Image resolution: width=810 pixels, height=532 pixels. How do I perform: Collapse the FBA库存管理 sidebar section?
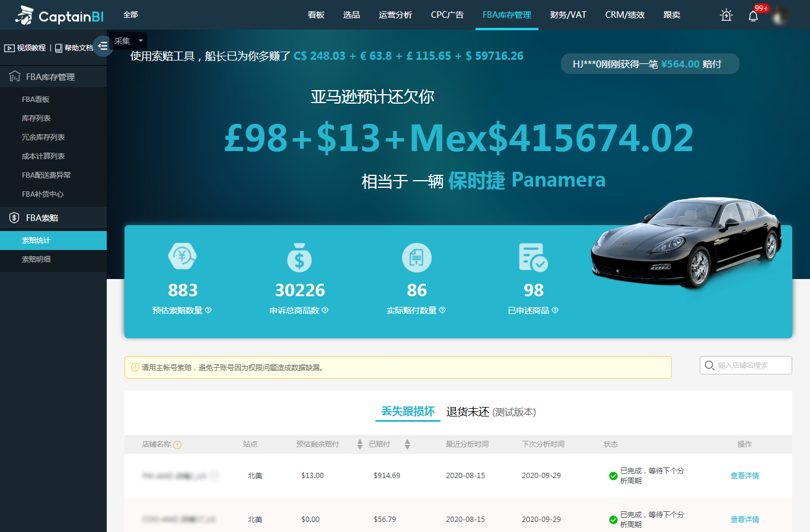[53, 77]
